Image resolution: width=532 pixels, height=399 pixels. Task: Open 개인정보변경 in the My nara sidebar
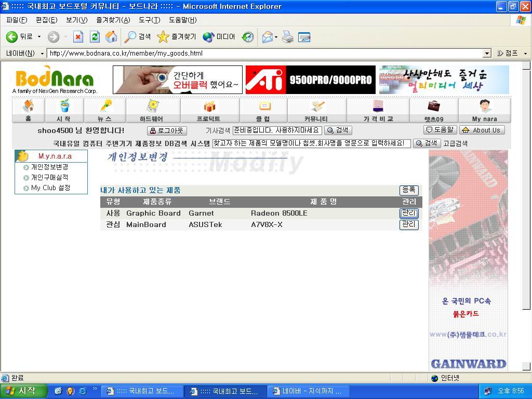[49, 167]
